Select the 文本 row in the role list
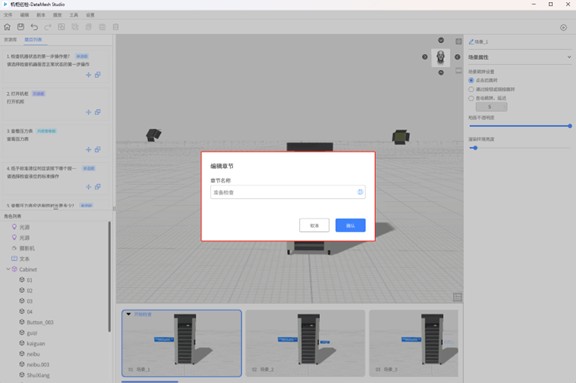This screenshot has width=576, height=383. [55, 259]
